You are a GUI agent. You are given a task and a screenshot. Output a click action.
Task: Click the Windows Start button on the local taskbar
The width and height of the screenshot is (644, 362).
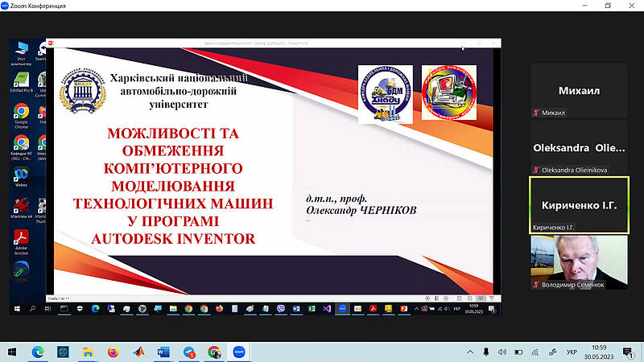pos(12,352)
